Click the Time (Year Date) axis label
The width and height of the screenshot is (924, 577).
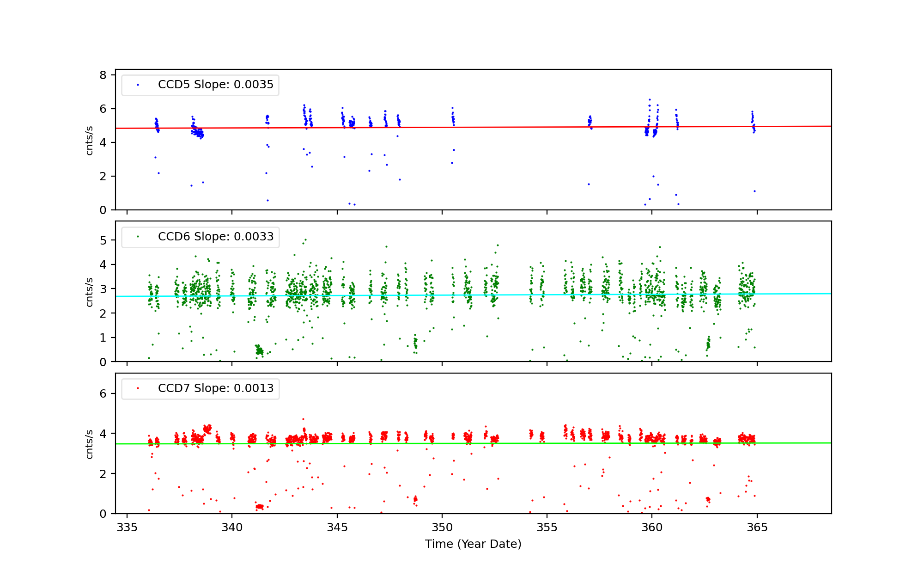point(473,544)
